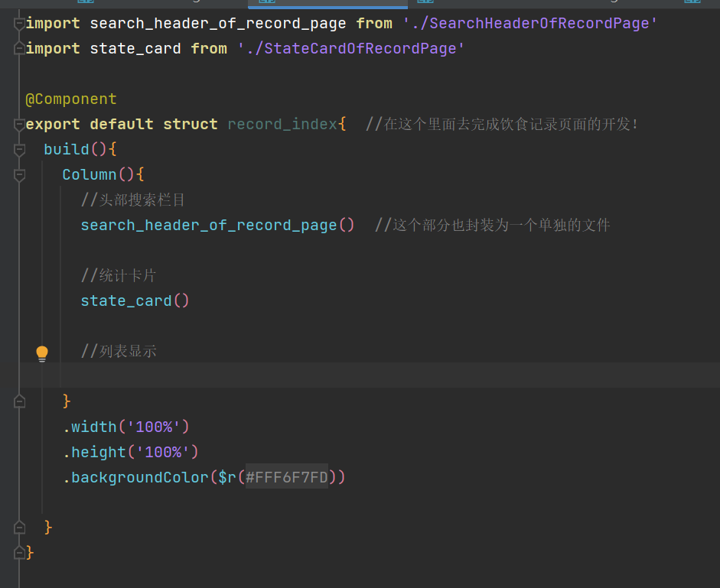Fold the export default struct block

(19, 125)
